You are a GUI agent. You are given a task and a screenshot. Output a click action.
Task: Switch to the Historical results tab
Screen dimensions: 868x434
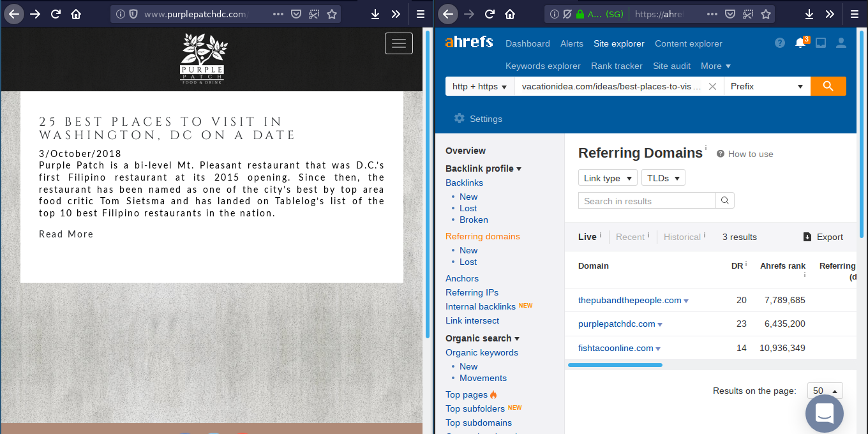[682, 237]
